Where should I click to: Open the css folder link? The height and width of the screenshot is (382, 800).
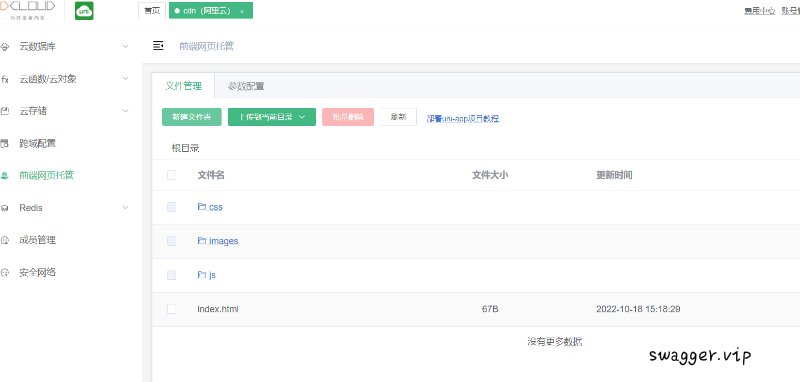216,207
